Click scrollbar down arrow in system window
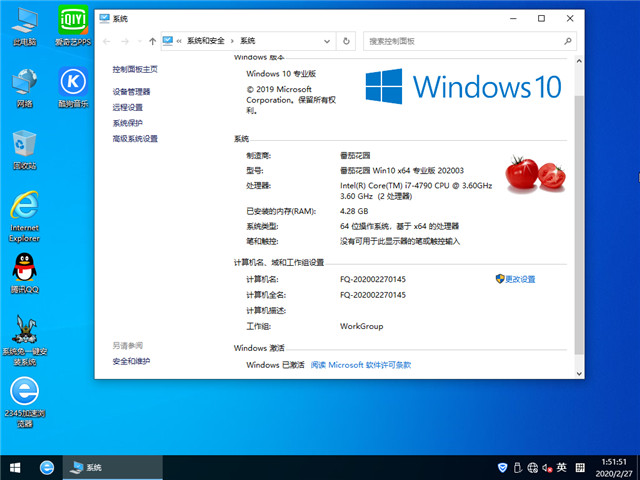The height and width of the screenshot is (480, 640). (x=579, y=373)
